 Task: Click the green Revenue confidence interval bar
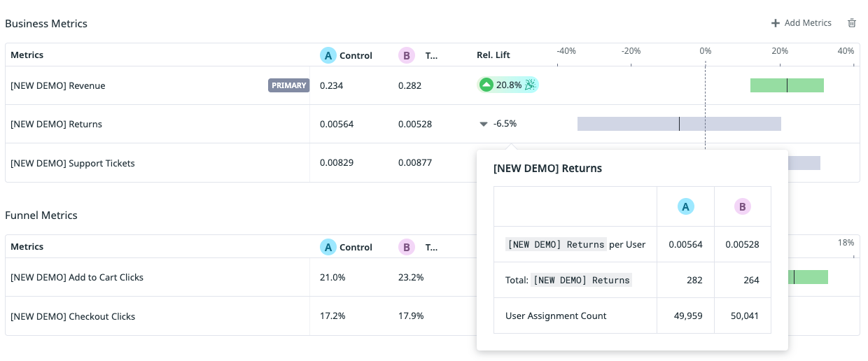point(787,85)
